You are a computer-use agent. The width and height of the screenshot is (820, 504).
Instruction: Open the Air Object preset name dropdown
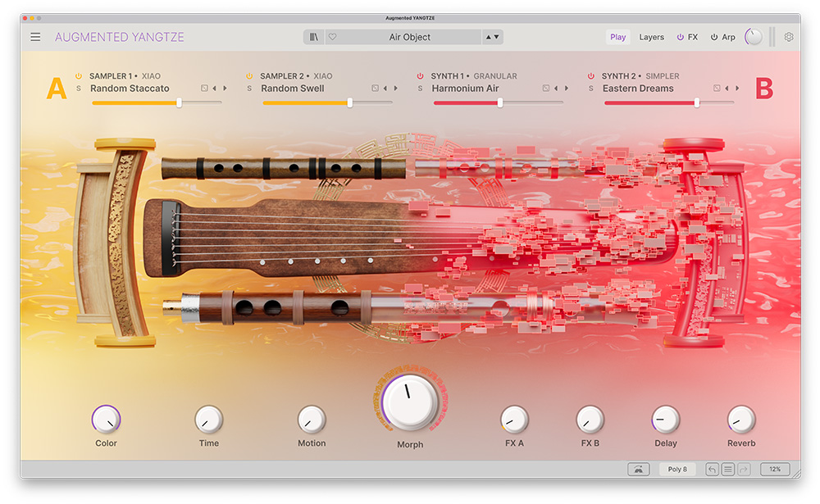click(409, 37)
